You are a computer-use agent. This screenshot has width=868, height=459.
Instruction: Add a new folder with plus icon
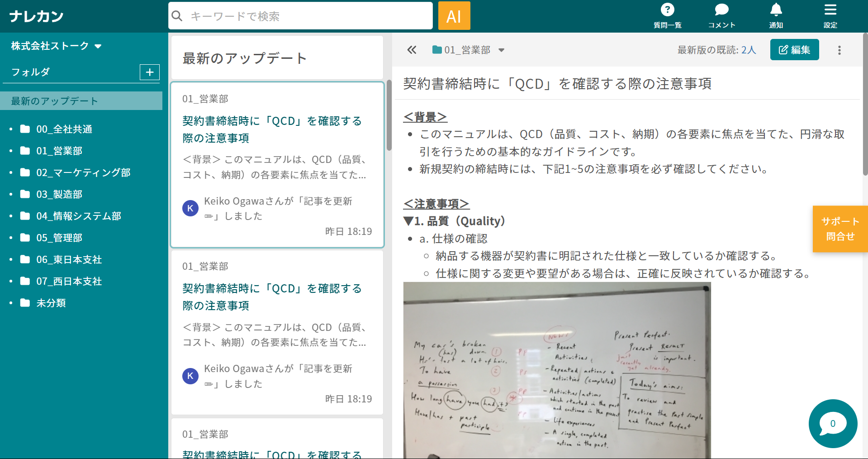pos(150,72)
